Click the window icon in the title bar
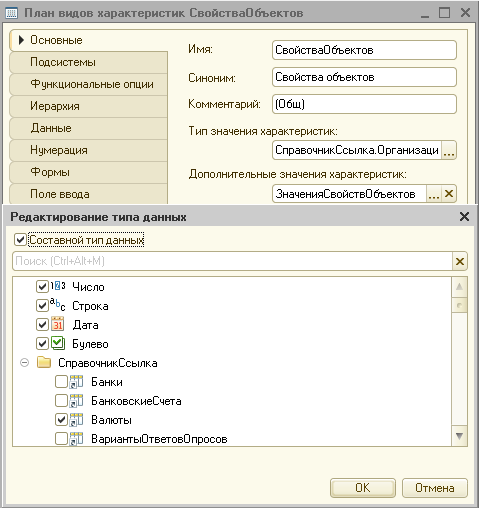This screenshot has width=479, height=508. (11, 13)
